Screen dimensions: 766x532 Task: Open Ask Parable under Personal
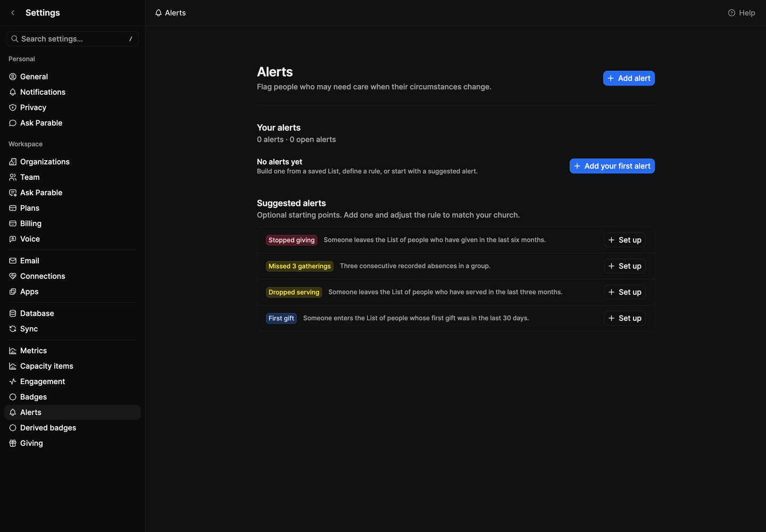(72, 123)
